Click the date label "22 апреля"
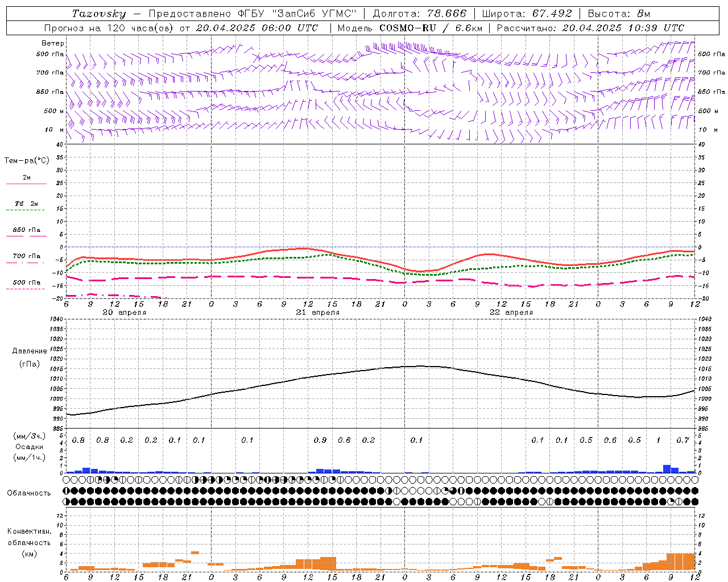Viewport: 728px width, 582px height. pos(511,313)
